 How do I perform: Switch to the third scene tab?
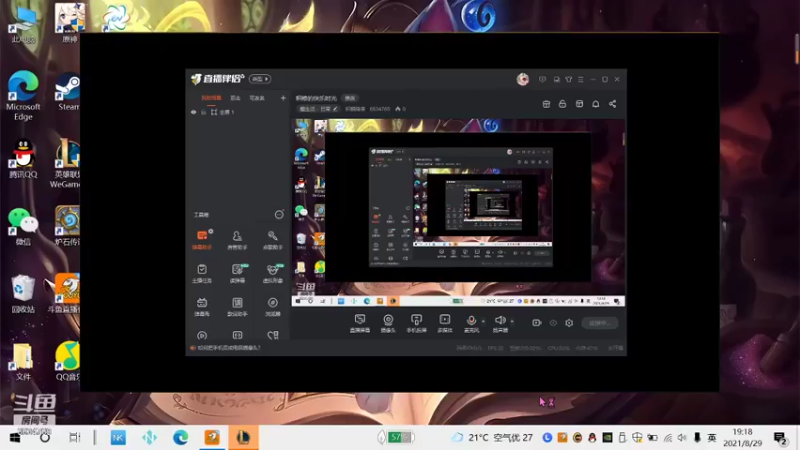click(257, 98)
